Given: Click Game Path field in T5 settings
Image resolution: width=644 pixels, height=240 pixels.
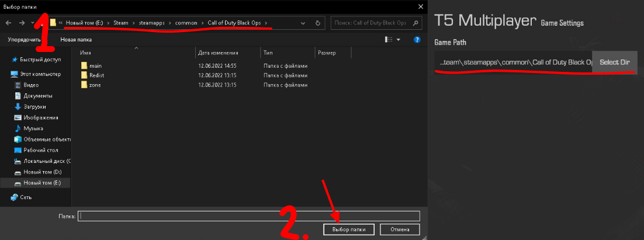Looking at the screenshot, I should [514, 62].
